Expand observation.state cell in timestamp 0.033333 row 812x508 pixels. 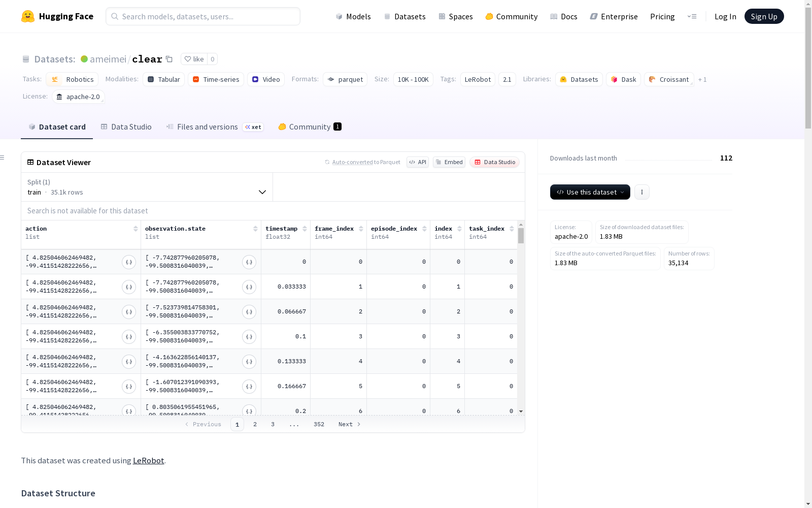(249, 287)
